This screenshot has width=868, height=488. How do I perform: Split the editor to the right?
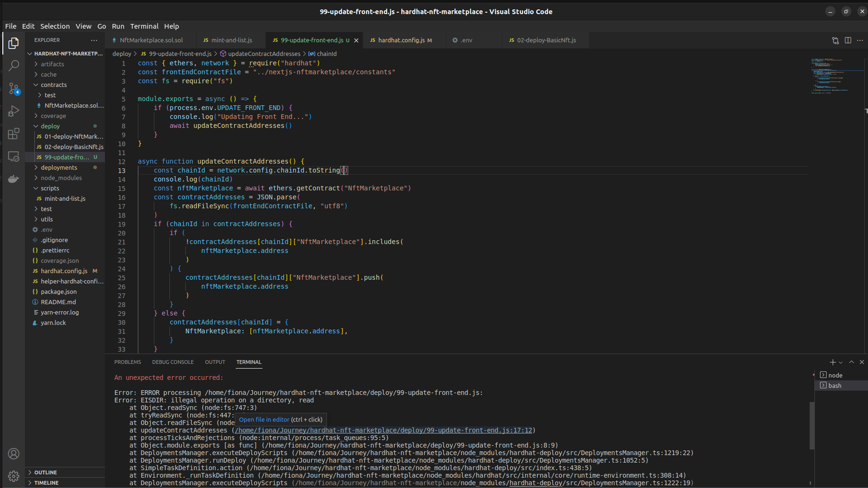pos(848,40)
